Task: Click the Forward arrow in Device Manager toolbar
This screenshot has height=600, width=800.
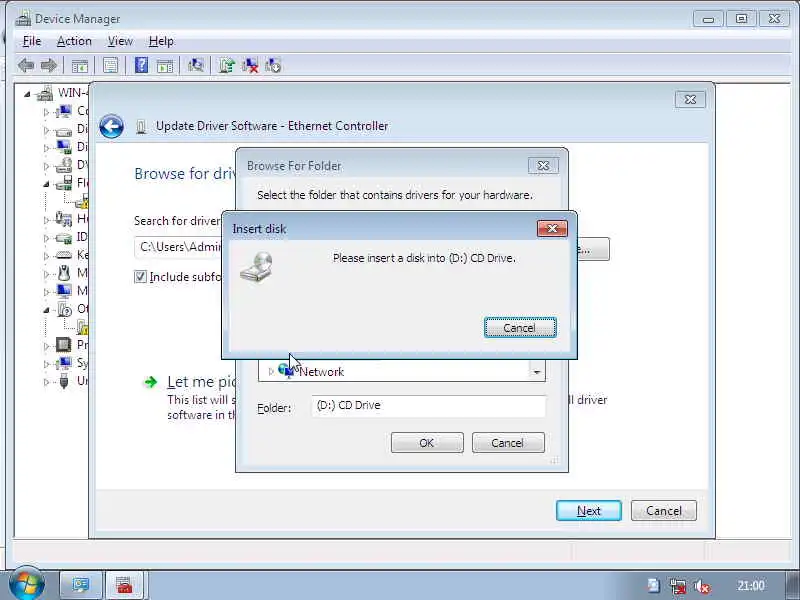Action: click(48, 65)
